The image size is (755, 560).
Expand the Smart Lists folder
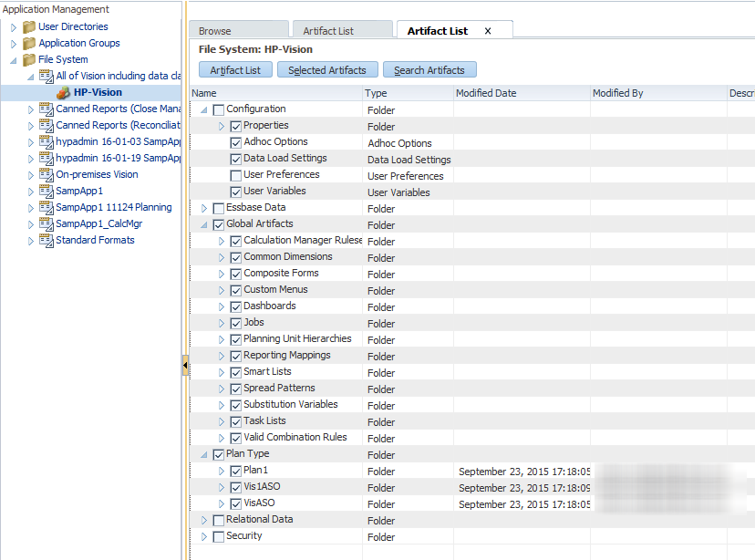222,372
